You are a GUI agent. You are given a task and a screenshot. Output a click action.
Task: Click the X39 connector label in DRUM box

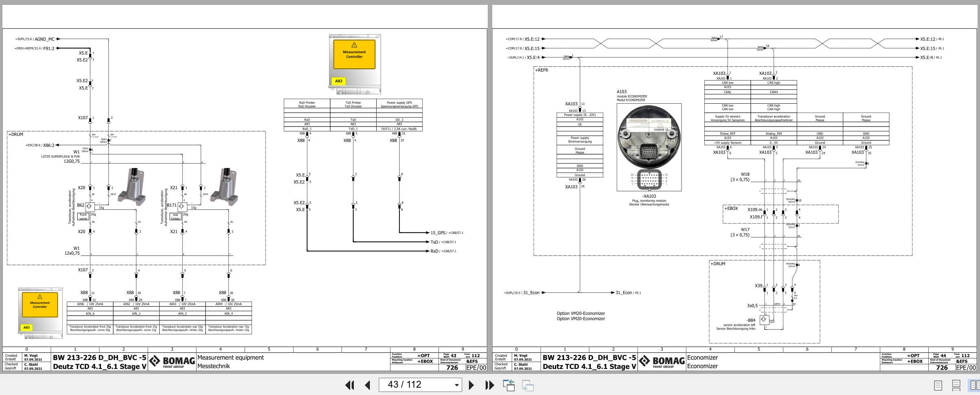[759, 286]
